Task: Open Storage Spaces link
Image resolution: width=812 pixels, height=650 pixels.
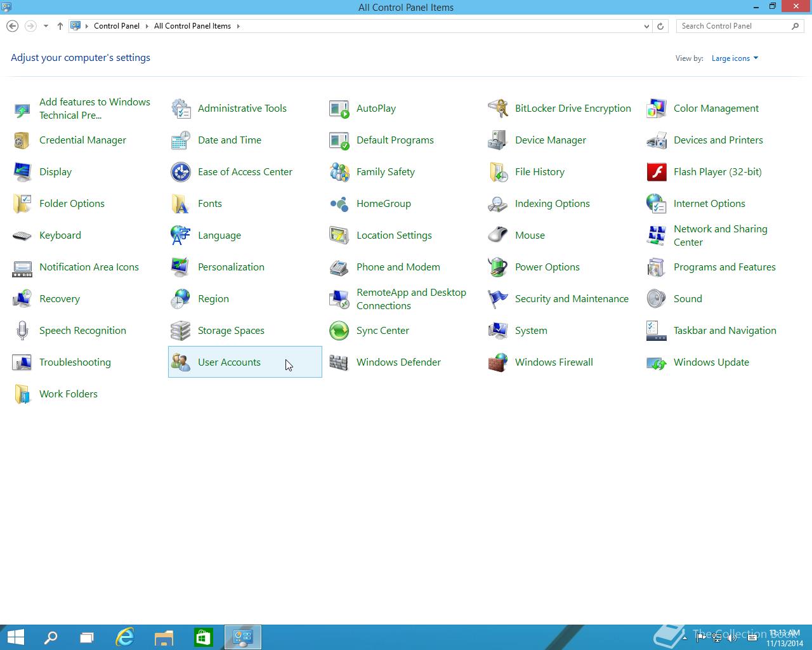Action: (x=231, y=331)
